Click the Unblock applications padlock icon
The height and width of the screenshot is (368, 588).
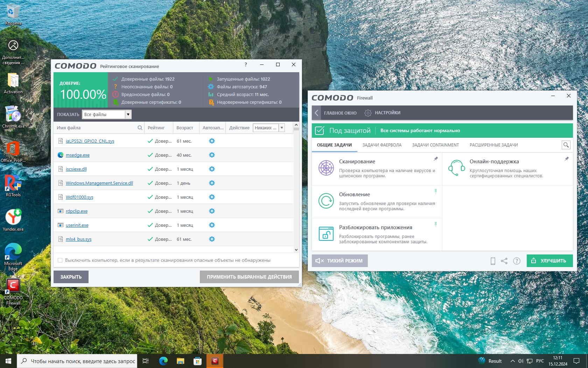[326, 234]
